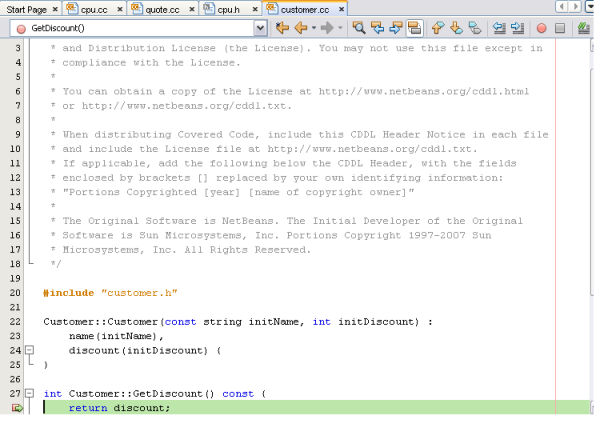Screen dimensions: 600x424
Task: Click 'or http://www.netbeans.org/cddl.txt.' on line 7
Action: pyautogui.click(x=177, y=106)
